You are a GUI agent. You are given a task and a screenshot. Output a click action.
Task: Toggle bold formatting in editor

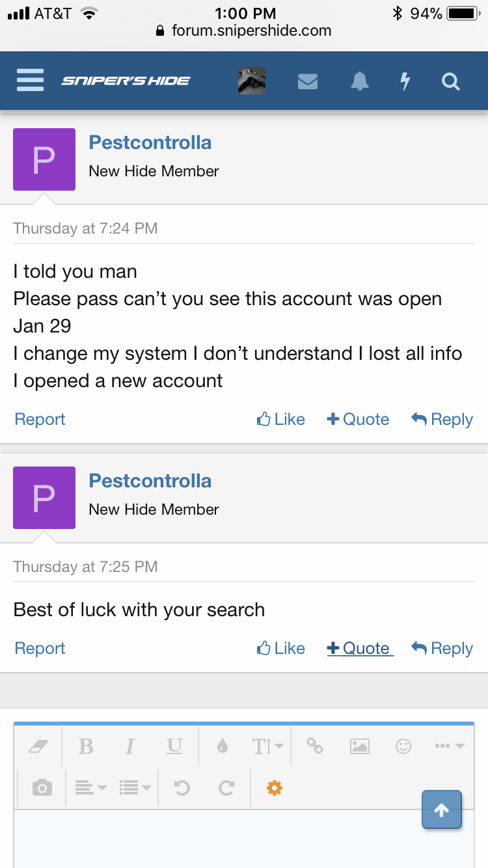point(86,746)
